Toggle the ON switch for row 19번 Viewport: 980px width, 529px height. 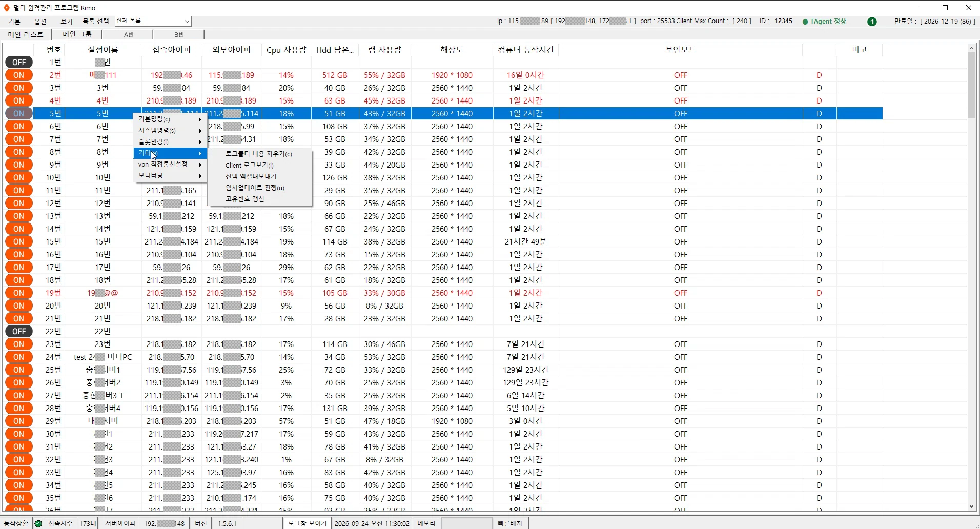point(19,293)
